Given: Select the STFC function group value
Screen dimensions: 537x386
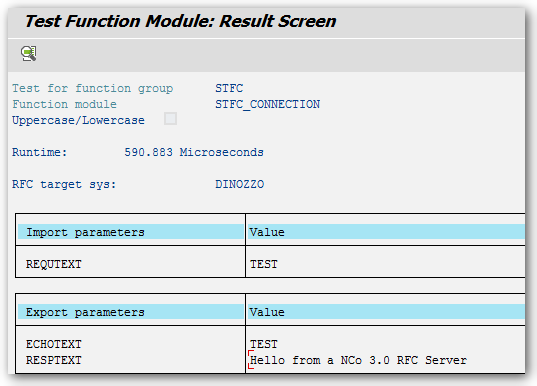Looking at the screenshot, I should tap(229, 88).
